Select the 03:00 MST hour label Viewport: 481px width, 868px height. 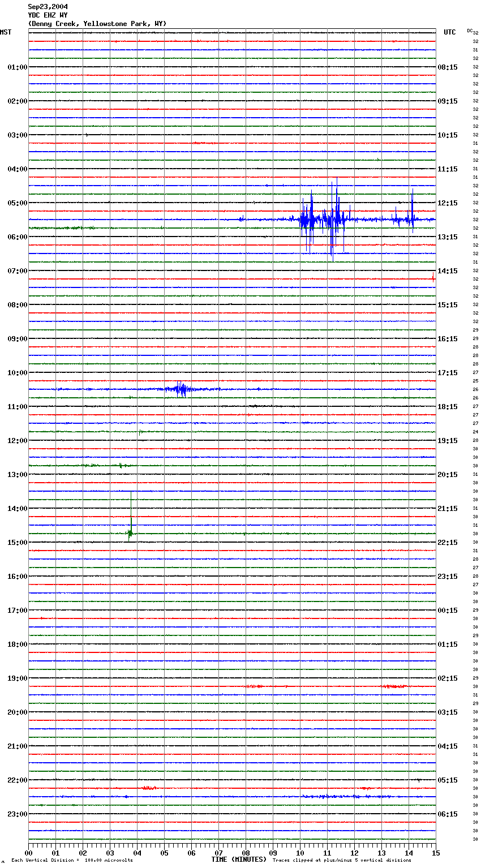click(18, 135)
